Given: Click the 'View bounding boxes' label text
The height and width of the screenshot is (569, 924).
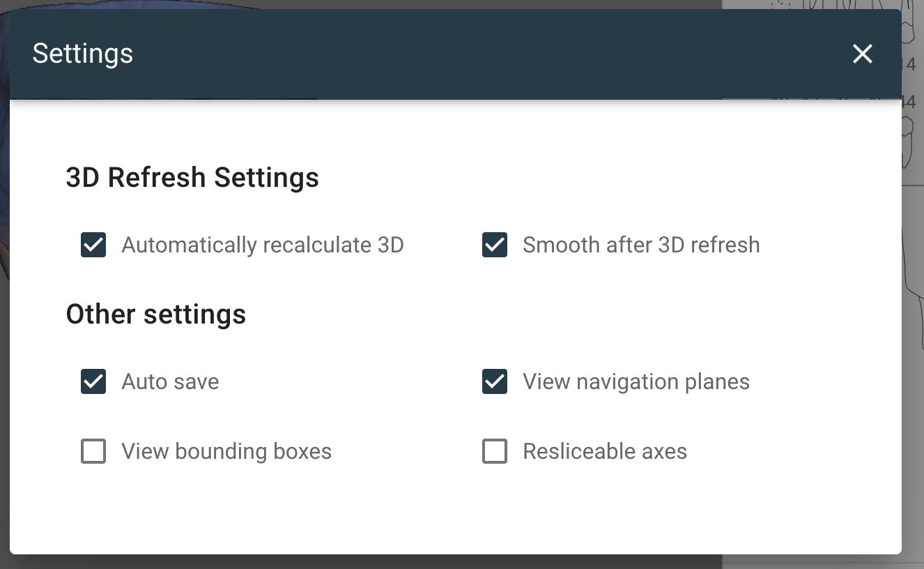Looking at the screenshot, I should 226,452.
